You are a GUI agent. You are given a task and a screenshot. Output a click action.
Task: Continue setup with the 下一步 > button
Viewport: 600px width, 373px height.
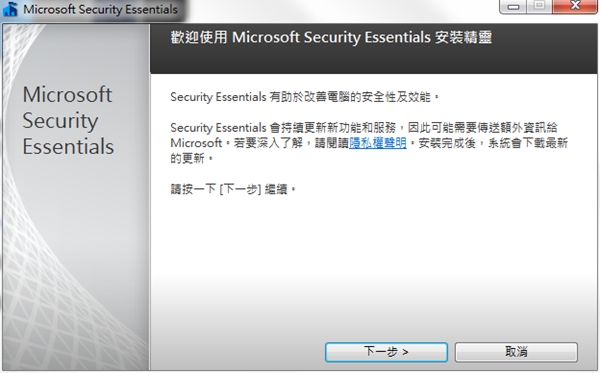(386, 352)
